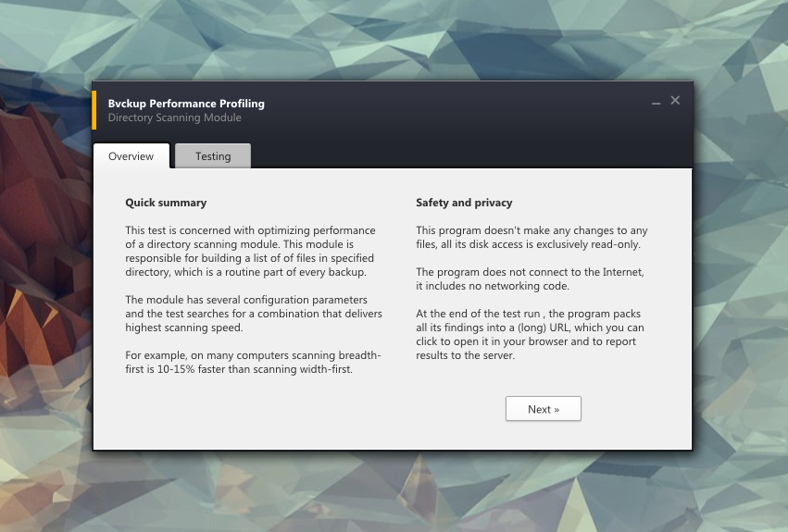This screenshot has width=788, height=532.
Task: Switch to the Testing tab
Action: click(213, 155)
